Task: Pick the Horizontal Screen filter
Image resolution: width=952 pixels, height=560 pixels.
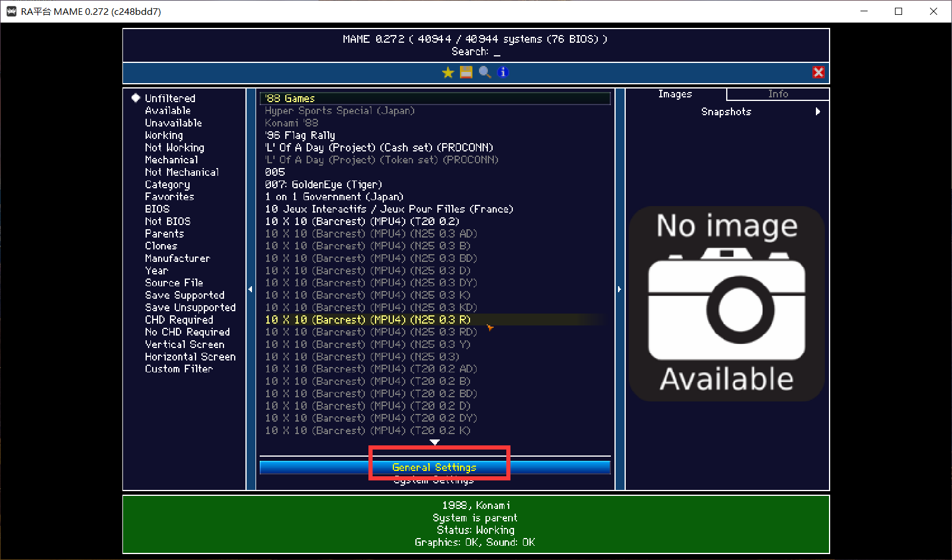Action: (x=190, y=357)
